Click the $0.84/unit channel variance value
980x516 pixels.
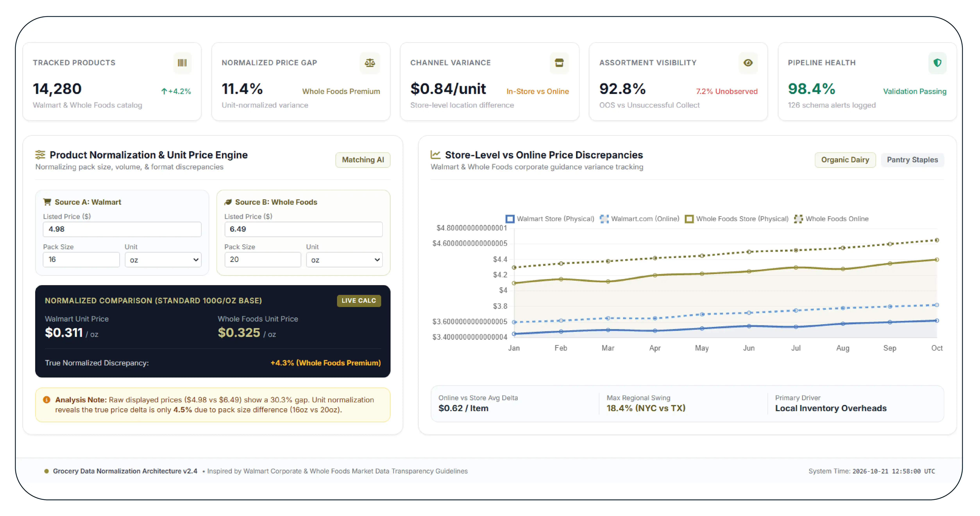448,89
